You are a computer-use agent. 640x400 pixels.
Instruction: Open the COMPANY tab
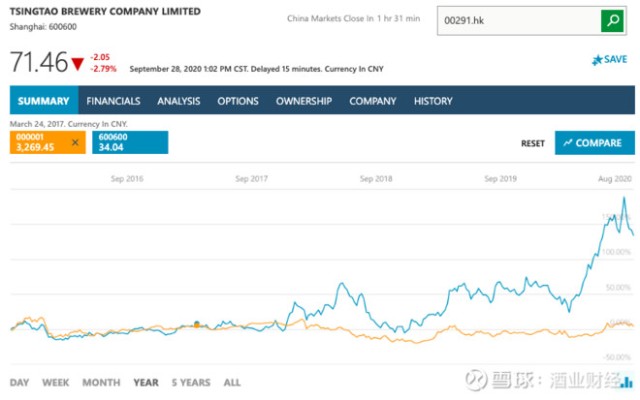tap(373, 101)
